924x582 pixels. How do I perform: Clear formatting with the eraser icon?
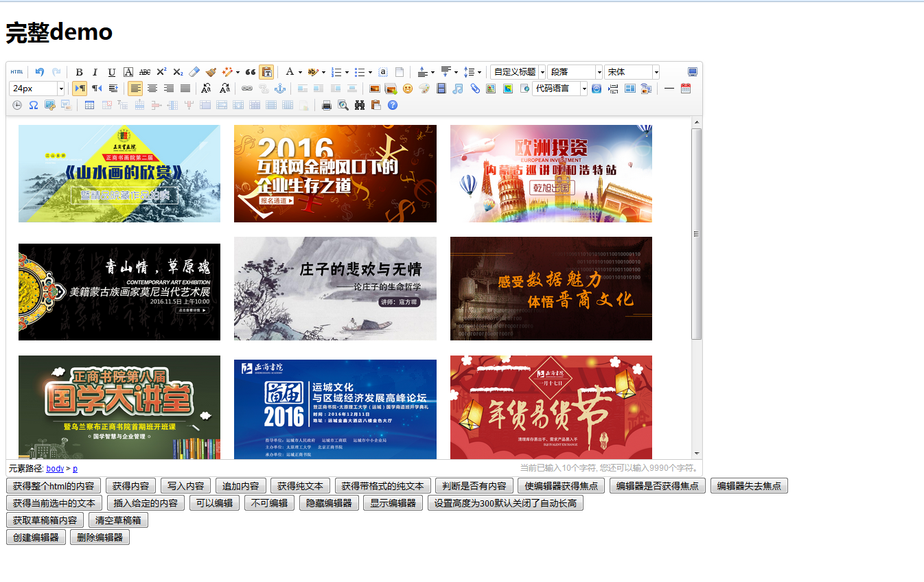tap(194, 72)
